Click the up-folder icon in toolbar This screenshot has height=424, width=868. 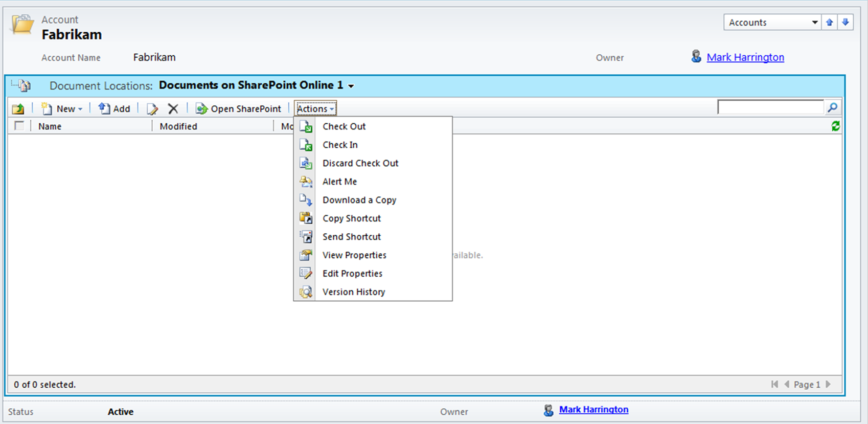tap(18, 108)
